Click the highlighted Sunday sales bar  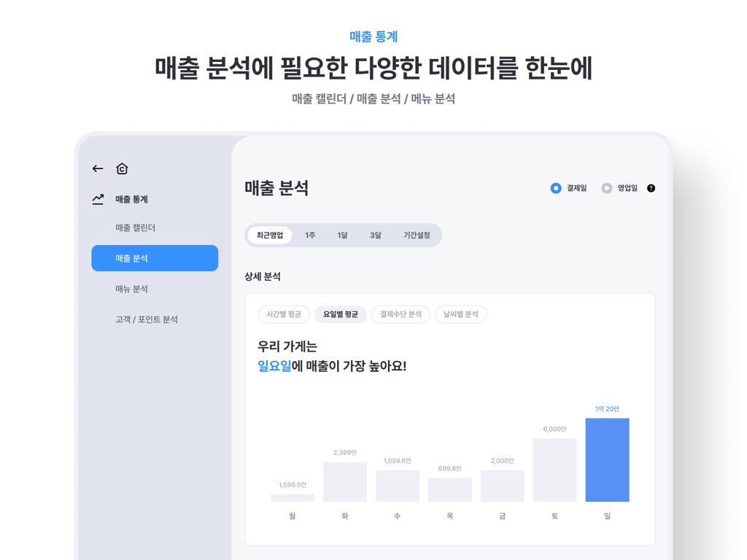pyautogui.click(x=607, y=459)
